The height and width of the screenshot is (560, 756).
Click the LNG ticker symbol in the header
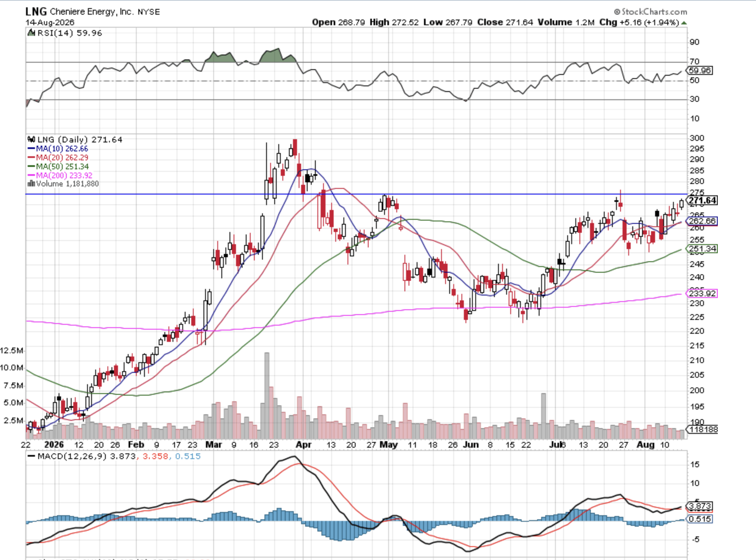[x=36, y=11]
